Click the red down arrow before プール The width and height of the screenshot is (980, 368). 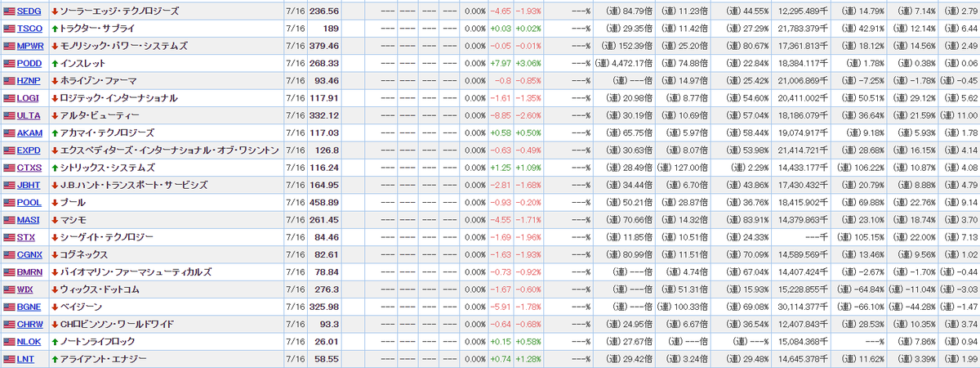point(54,202)
